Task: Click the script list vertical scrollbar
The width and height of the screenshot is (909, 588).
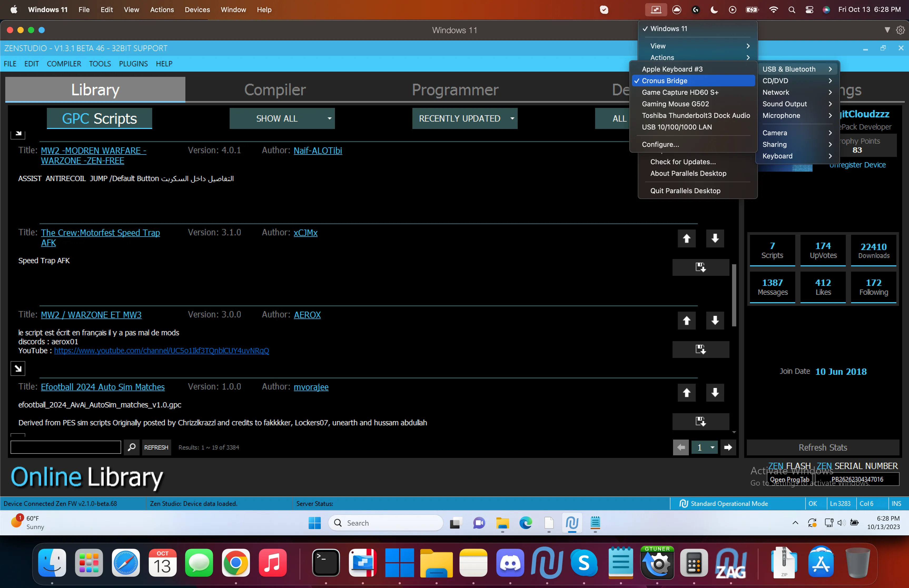Action: (734, 295)
